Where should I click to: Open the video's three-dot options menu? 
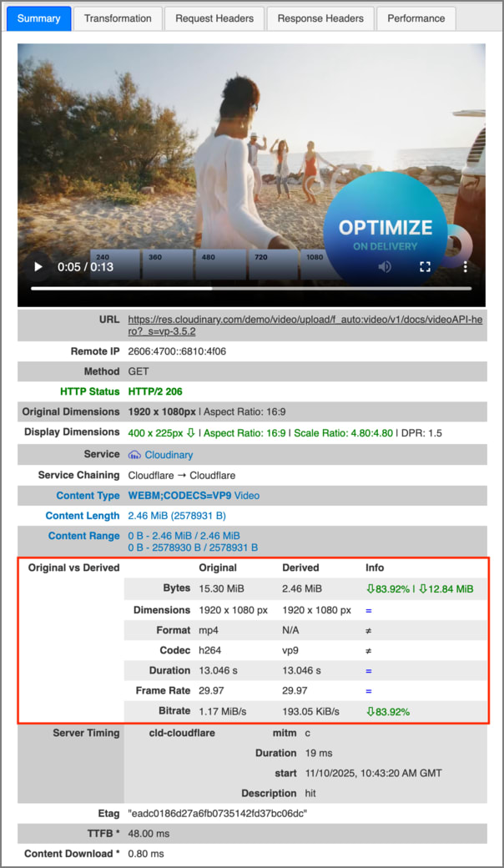tap(465, 267)
